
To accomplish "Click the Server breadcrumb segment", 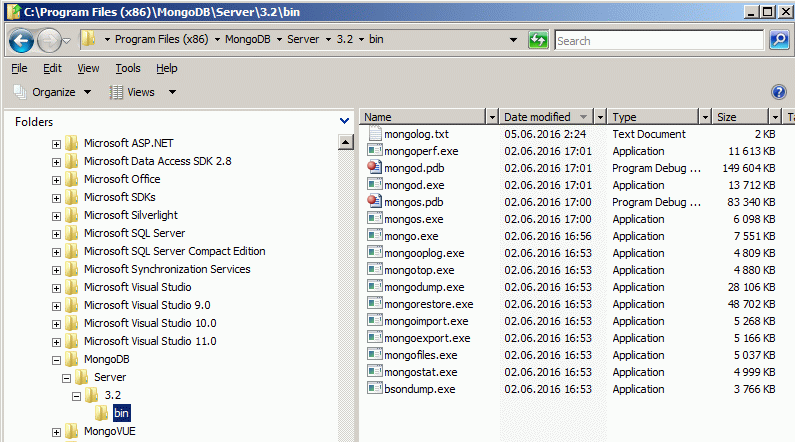I will click(303, 39).
